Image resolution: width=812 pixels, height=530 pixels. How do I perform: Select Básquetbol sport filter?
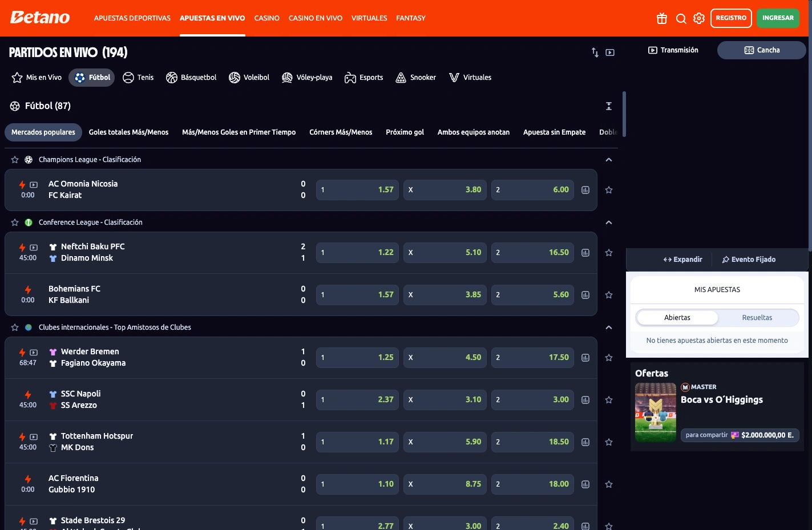pyautogui.click(x=191, y=78)
